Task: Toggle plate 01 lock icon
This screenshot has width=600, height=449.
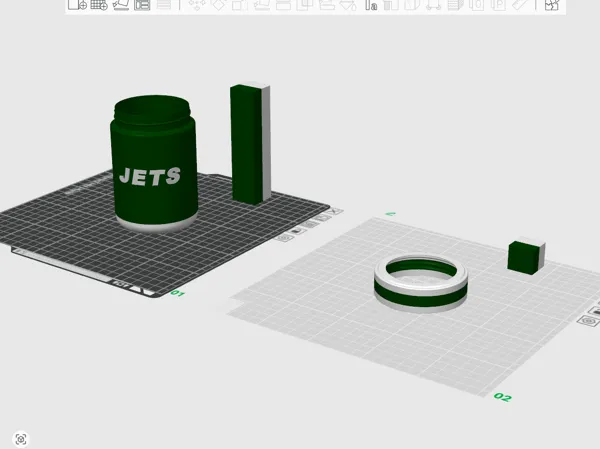Action: (297, 231)
